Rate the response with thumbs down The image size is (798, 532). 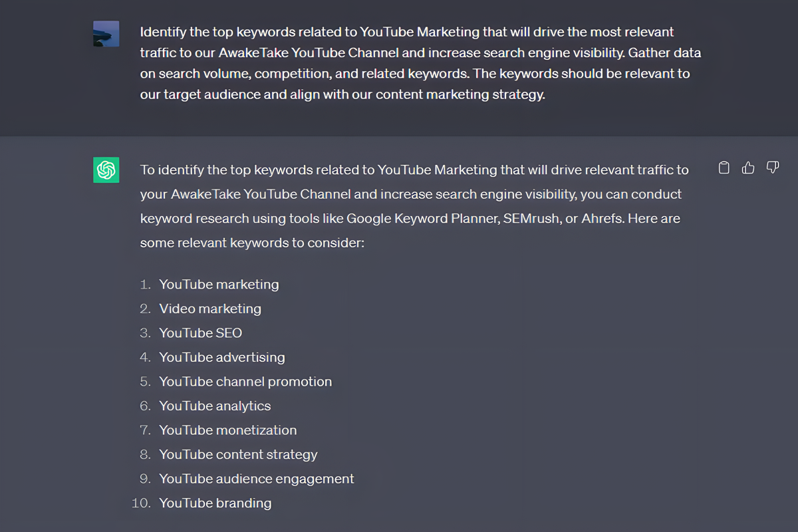pyautogui.click(x=772, y=168)
